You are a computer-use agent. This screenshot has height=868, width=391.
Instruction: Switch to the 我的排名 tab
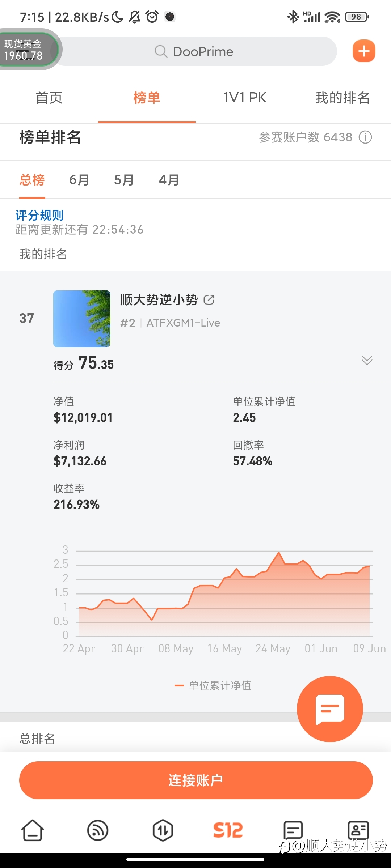342,98
